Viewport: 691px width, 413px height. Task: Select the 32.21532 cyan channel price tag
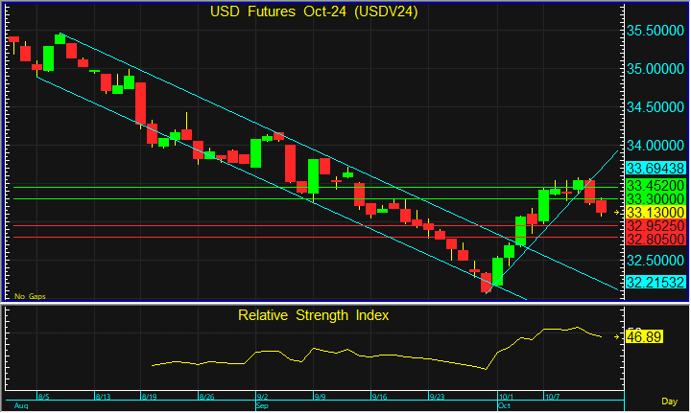(x=655, y=283)
